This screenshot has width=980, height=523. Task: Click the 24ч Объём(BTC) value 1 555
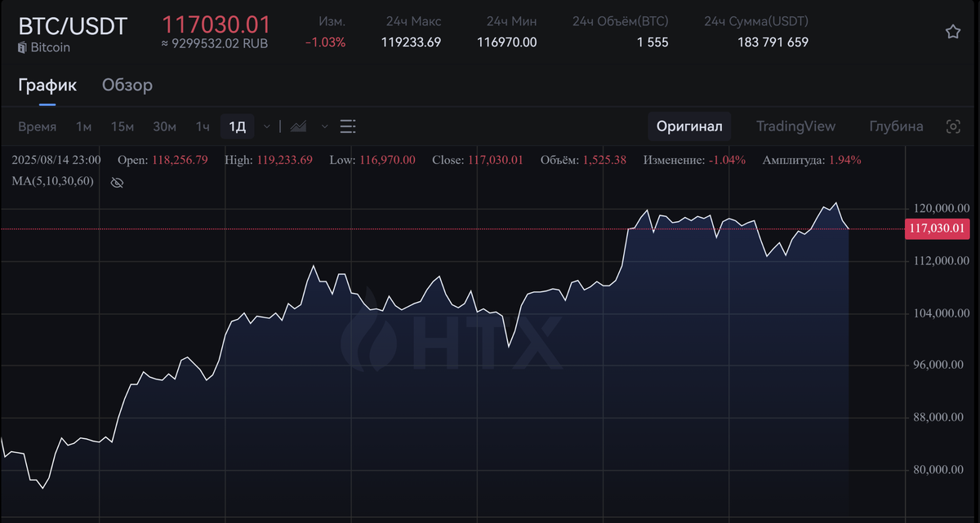(x=653, y=42)
